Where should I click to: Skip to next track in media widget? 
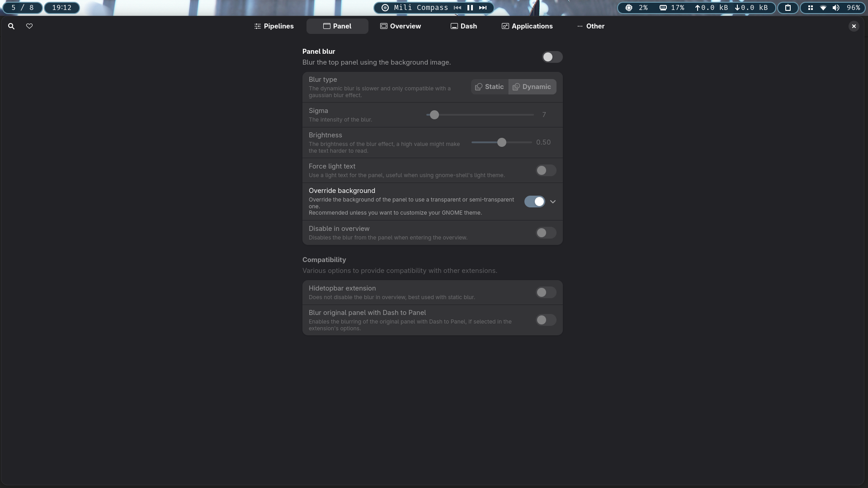(x=483, y=8)
